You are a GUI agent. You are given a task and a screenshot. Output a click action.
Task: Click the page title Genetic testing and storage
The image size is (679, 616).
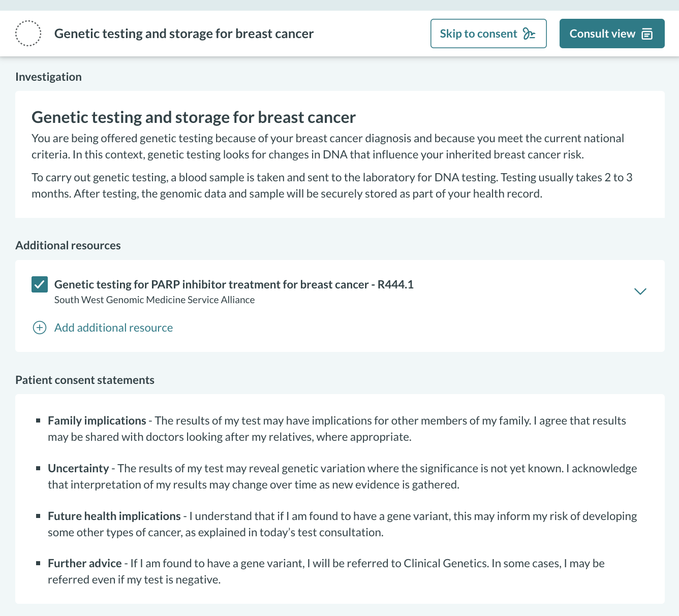184,34
